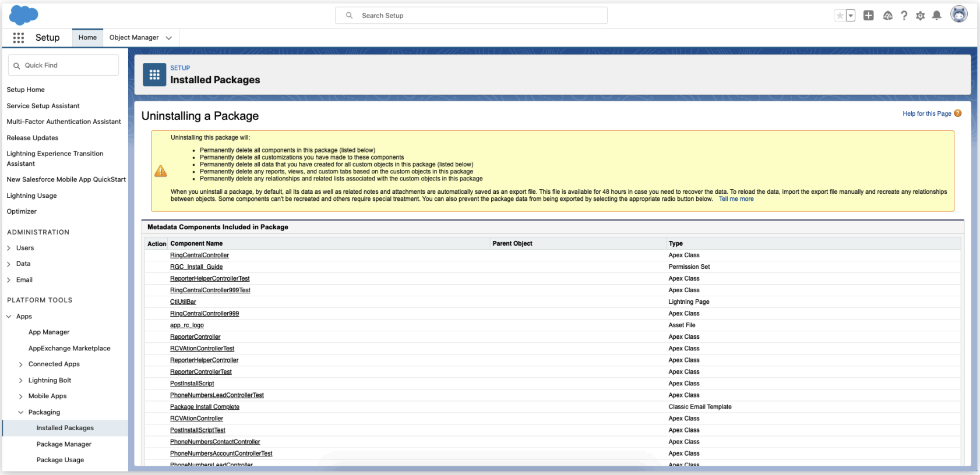Open Setup Home in sidebar

click(x=26, y=90)
